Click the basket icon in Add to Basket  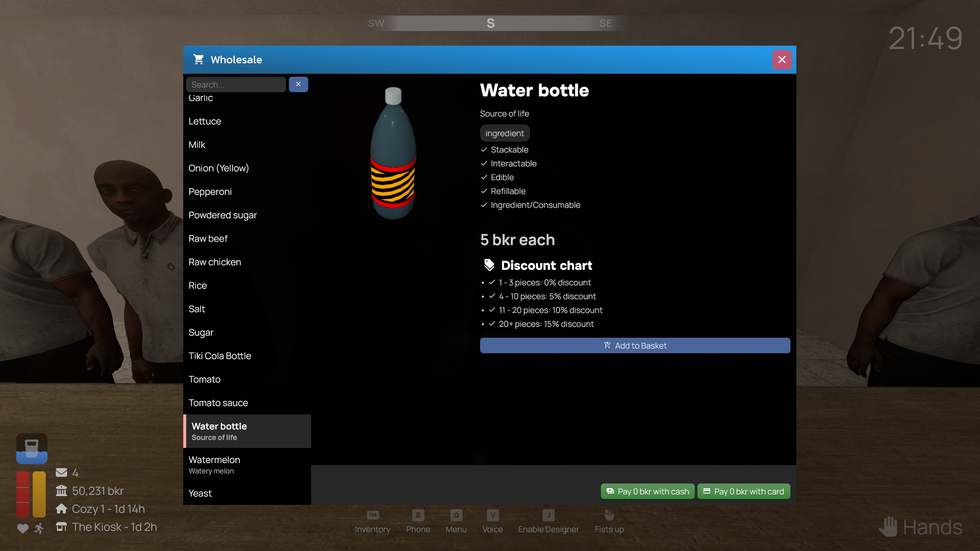607,345
